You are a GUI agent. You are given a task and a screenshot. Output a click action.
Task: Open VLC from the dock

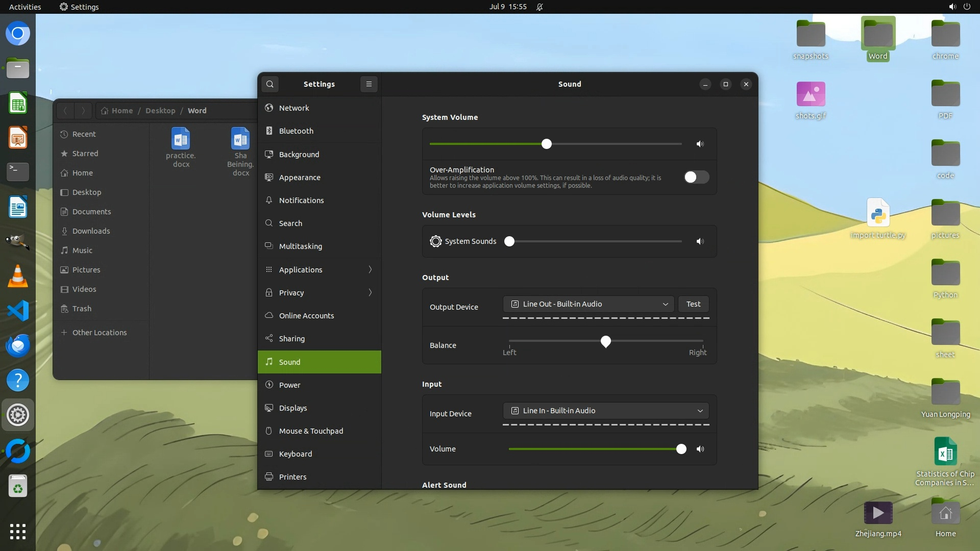click(x=18, y=276)
